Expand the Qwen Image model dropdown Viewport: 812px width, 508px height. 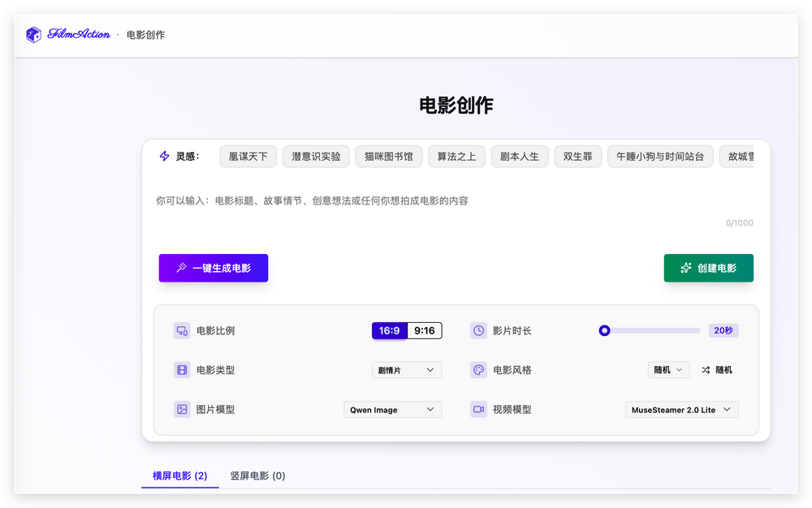[x=392, y=410]
